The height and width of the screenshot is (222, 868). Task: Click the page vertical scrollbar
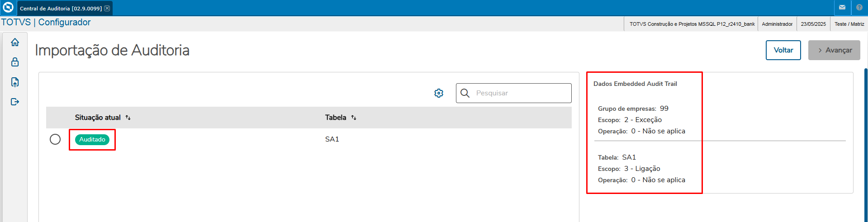pos(866,145)
